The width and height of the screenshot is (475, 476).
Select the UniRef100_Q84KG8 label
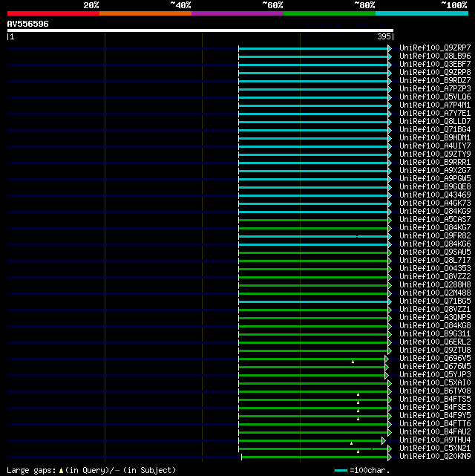(x=435, y=326)
